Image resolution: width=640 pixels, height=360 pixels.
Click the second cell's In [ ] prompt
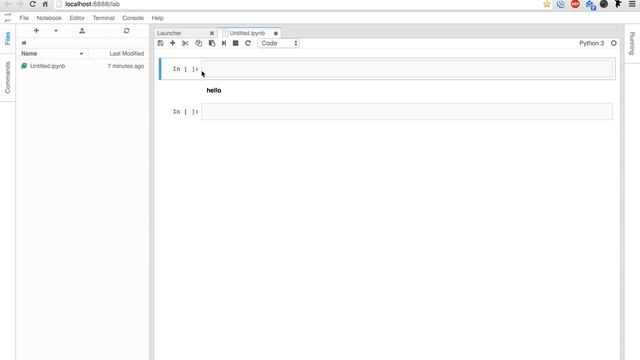click(185, 112)
